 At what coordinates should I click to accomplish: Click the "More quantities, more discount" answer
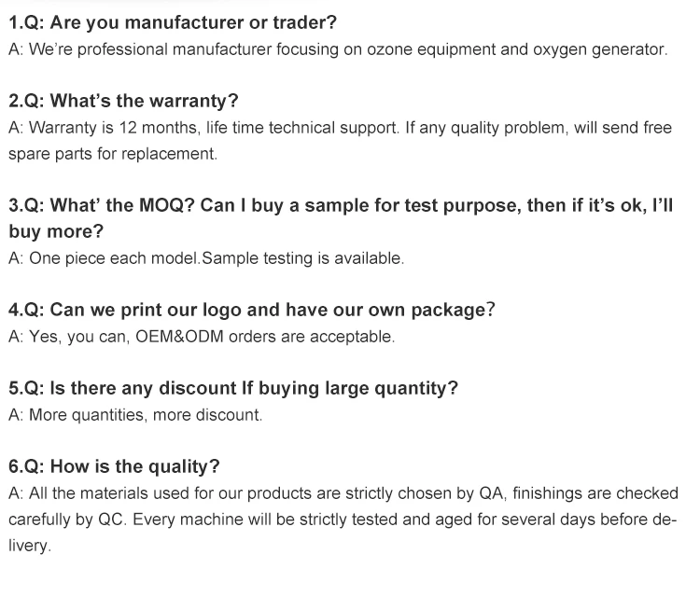pos(145,415)
